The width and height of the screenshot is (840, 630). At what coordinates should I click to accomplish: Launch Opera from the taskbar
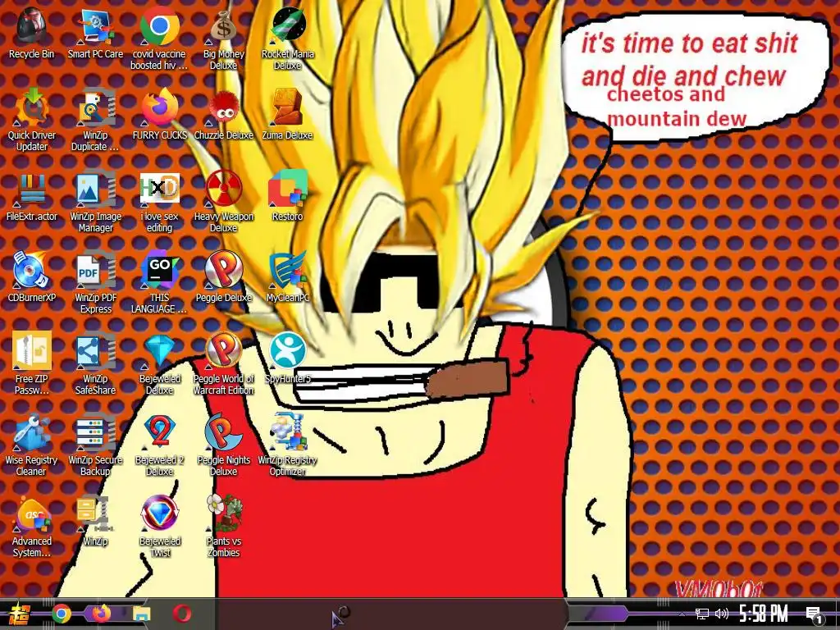(182, 614)
